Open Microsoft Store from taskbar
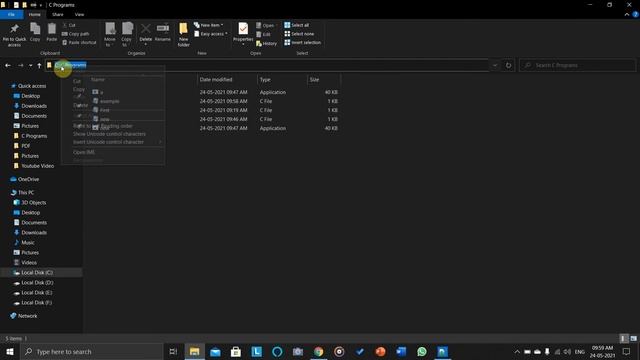The width and height of the screenshot is (640, 360). 236,351
